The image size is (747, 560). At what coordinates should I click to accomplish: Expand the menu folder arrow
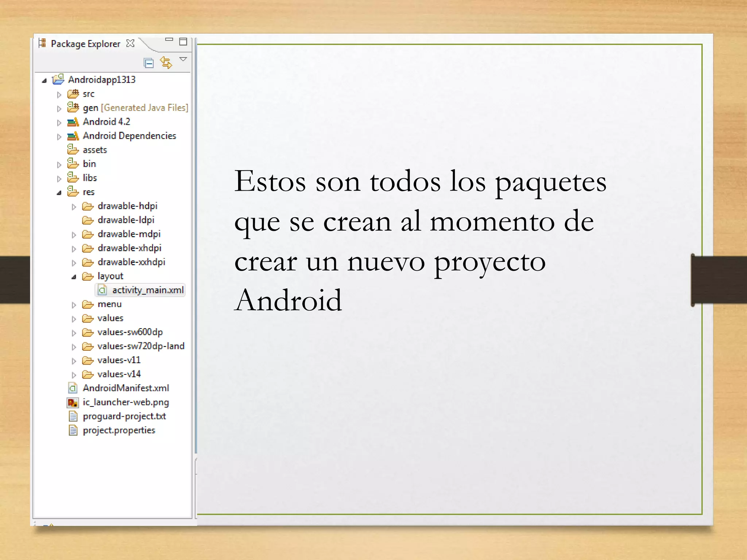[x=74, y=305]
